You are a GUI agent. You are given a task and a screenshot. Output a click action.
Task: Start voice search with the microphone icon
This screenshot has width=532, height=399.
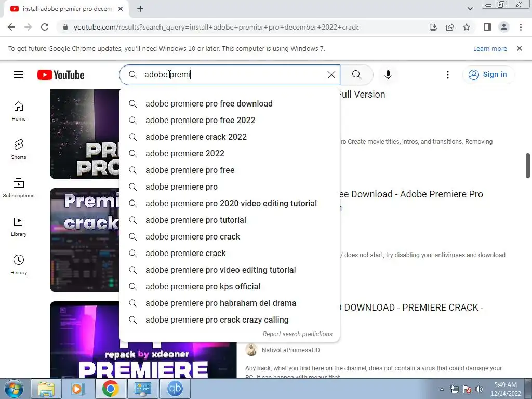(388, 75)
